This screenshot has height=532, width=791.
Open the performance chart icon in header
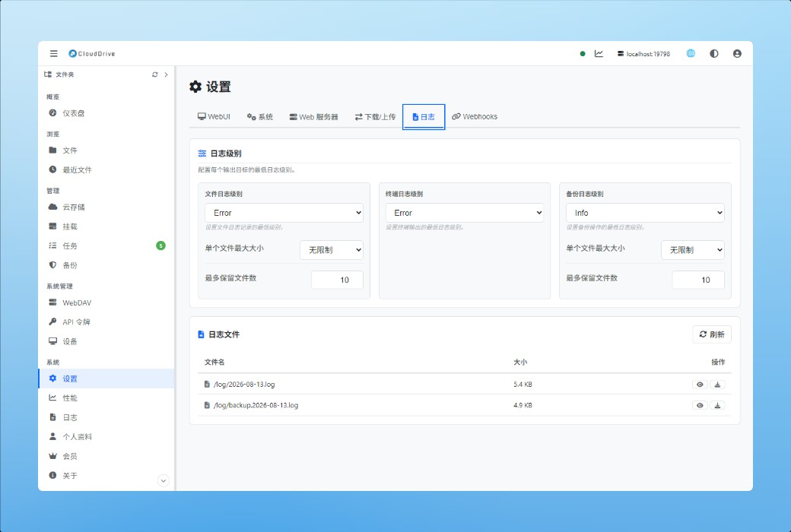[599, 53]
